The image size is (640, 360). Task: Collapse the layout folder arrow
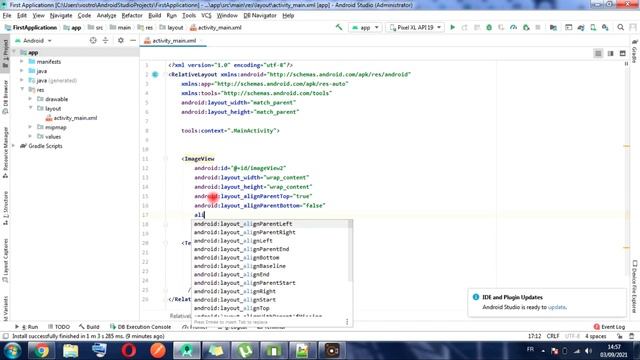(x=30, y=109)
